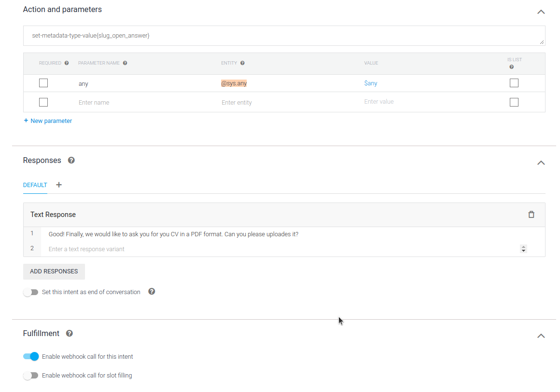The image size is (560, 392).
Task: Collapse the Responses section
Action: (541, 162)
